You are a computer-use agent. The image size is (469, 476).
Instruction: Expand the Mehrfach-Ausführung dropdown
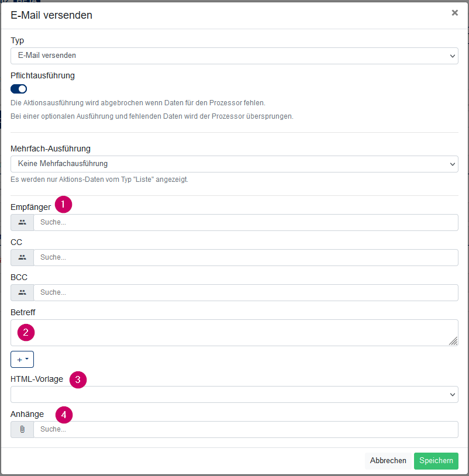235,164
